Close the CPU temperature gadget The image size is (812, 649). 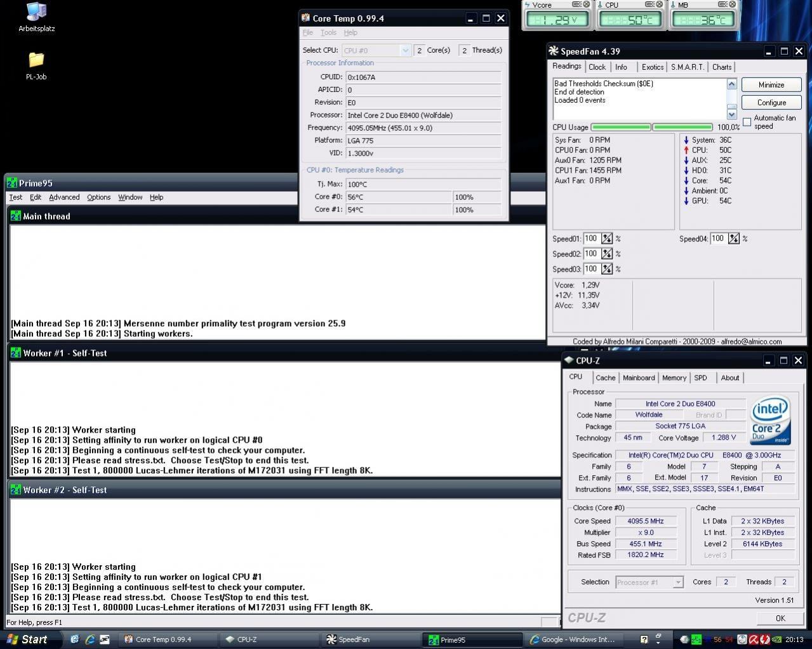point(659,5)
